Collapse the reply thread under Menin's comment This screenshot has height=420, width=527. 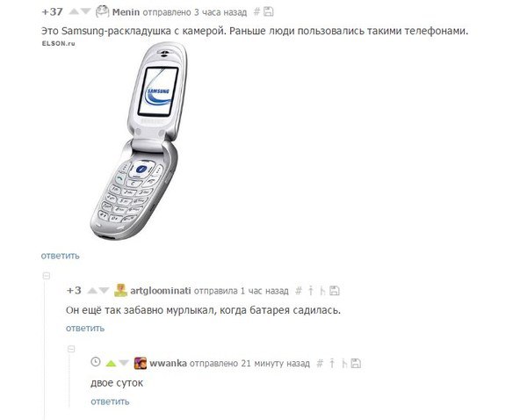(47, 276)
